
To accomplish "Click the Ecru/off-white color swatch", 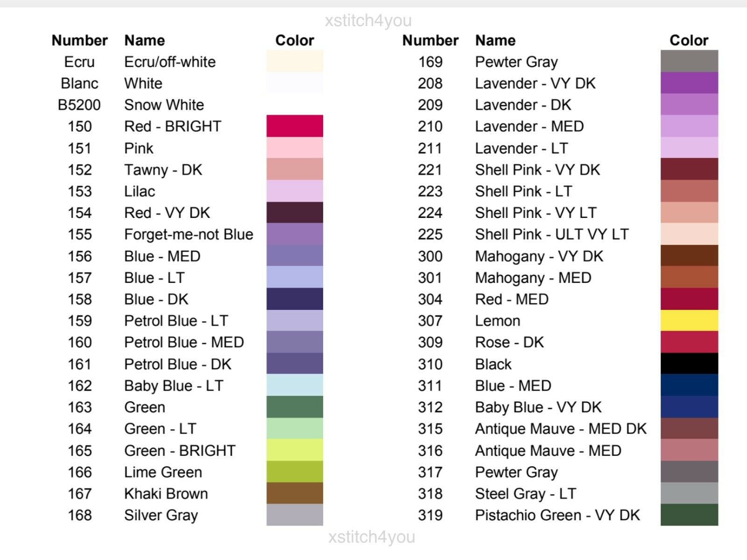I will coord(295,61).
